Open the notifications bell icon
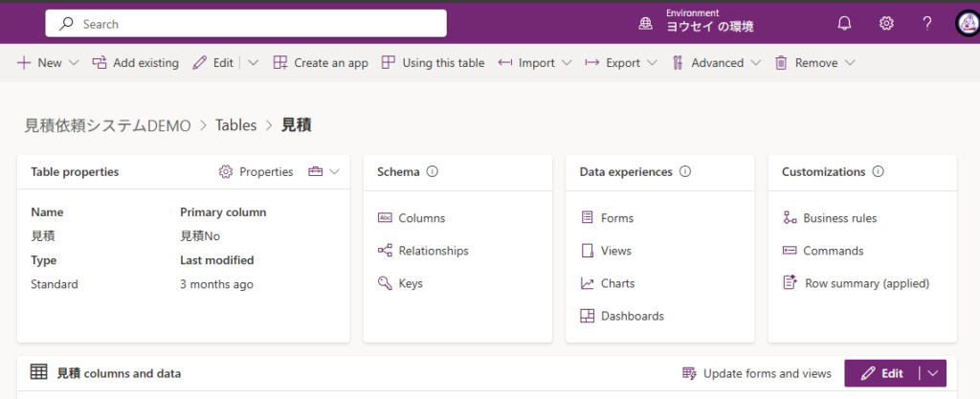This screenshot has width=980, height=399. pyautogui.click(x=844, y=24)
